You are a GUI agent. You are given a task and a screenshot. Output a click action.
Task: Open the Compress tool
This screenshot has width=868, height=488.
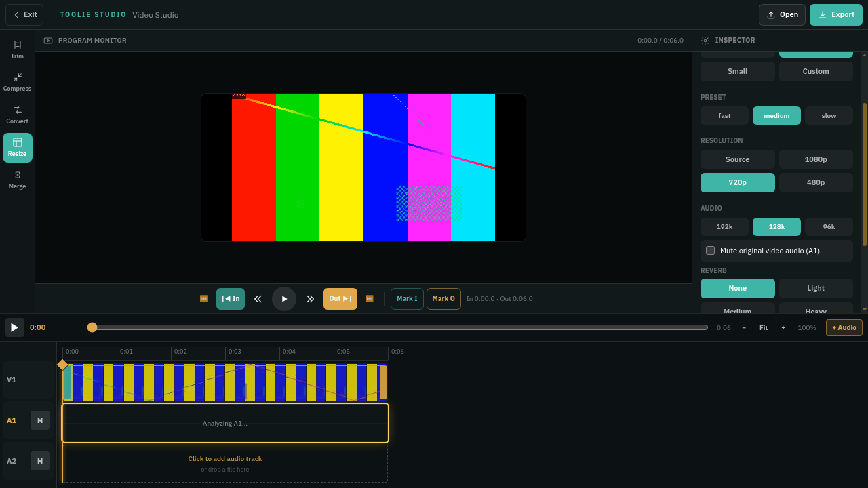[18, 82]
